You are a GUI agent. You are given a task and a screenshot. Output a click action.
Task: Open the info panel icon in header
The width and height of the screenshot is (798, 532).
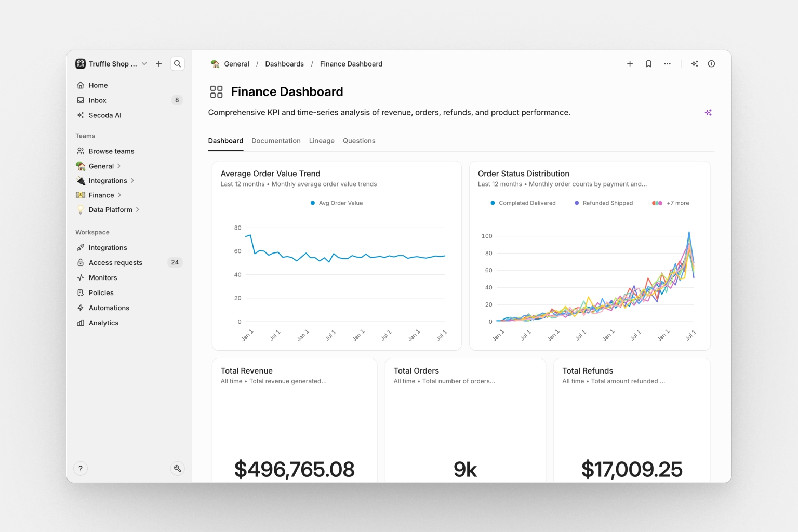[x=711, y=64]
